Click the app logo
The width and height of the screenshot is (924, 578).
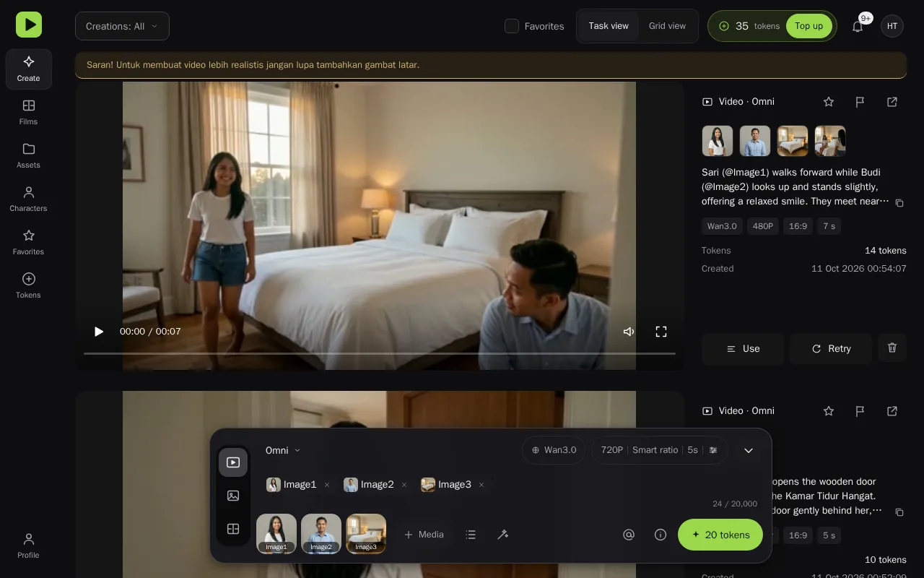[x=29, y=25]
